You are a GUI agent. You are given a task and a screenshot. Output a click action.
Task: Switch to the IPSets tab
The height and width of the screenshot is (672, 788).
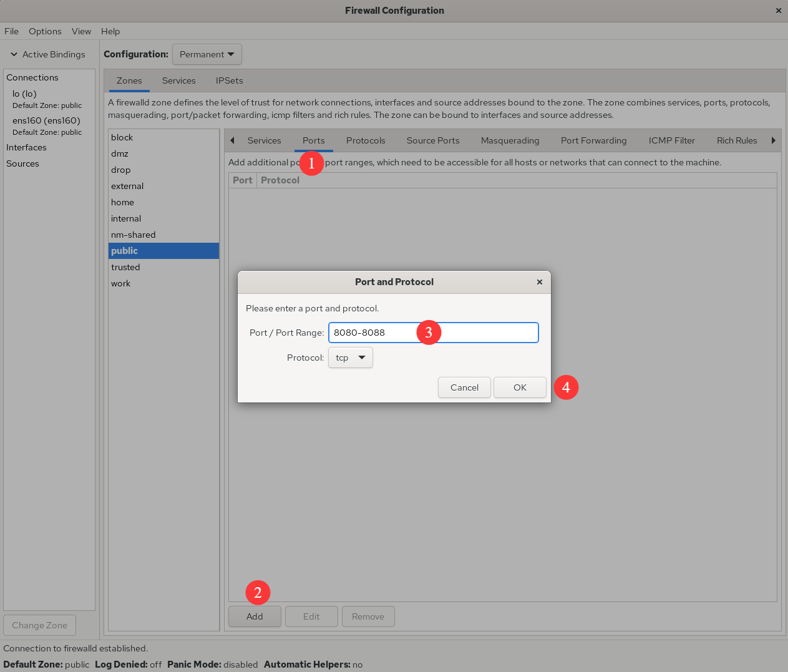229,80
